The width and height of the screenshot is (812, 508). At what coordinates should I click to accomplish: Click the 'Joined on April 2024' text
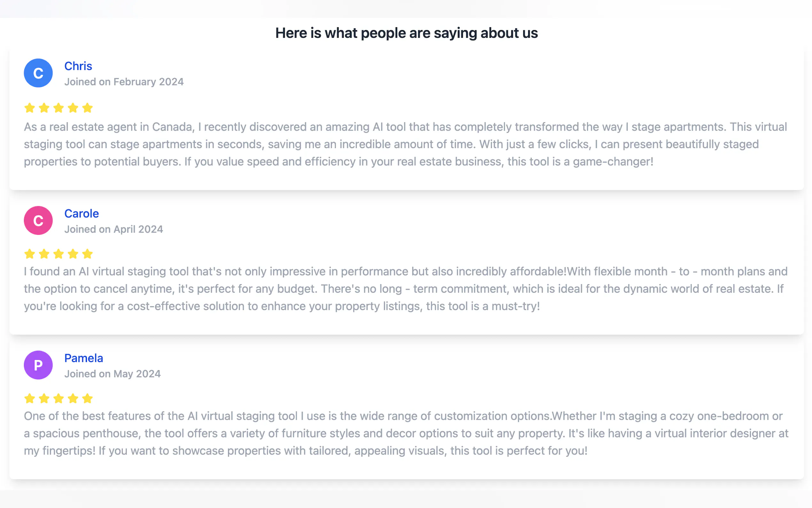point(113,229)
